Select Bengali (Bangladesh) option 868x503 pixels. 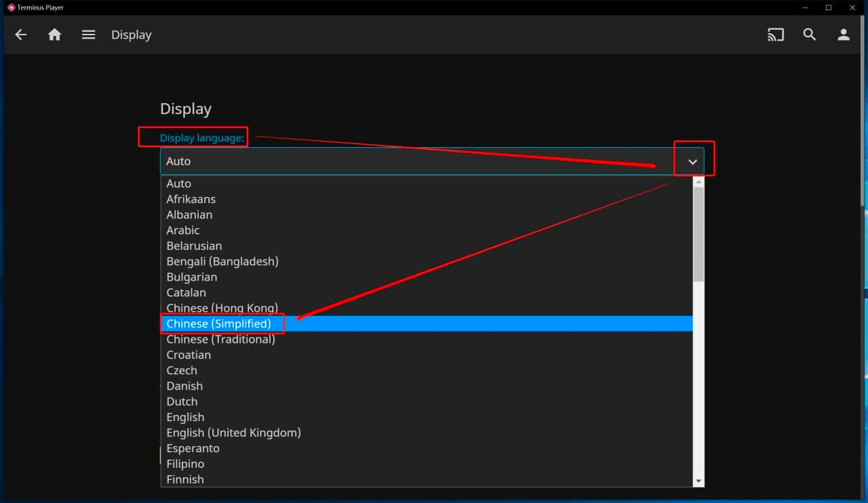tap(222, 262)
